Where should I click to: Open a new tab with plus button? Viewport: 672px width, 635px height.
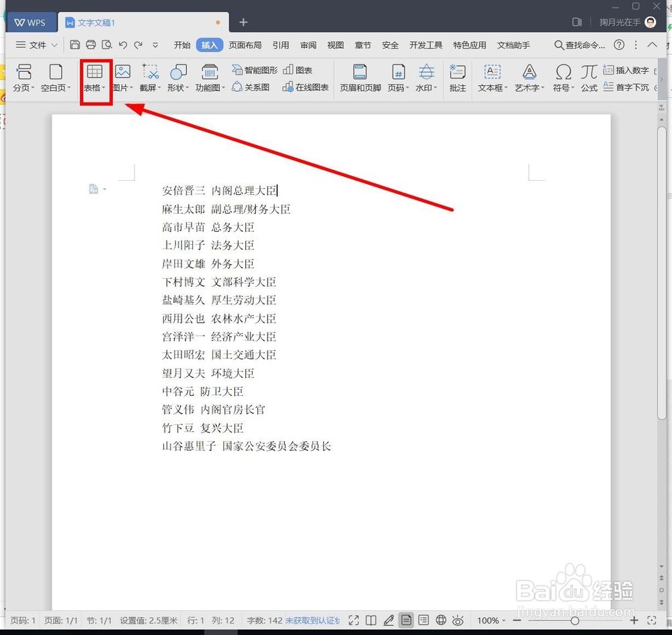243,22
